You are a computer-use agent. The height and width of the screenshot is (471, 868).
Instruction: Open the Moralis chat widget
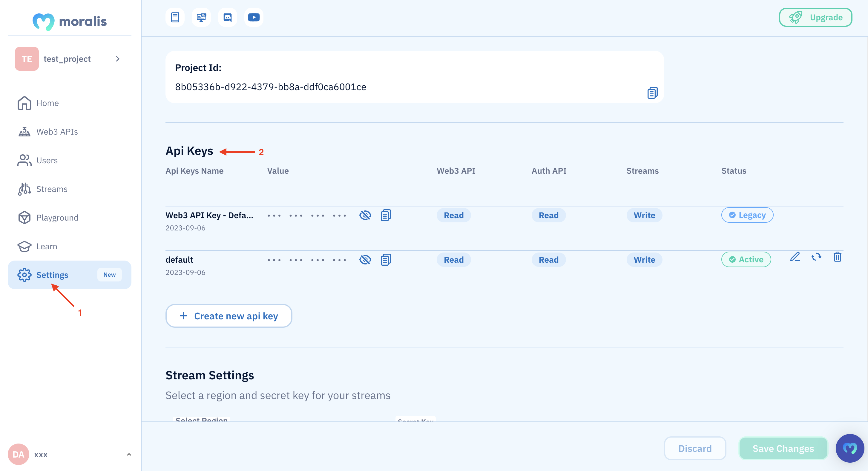[x=849, y=448]
